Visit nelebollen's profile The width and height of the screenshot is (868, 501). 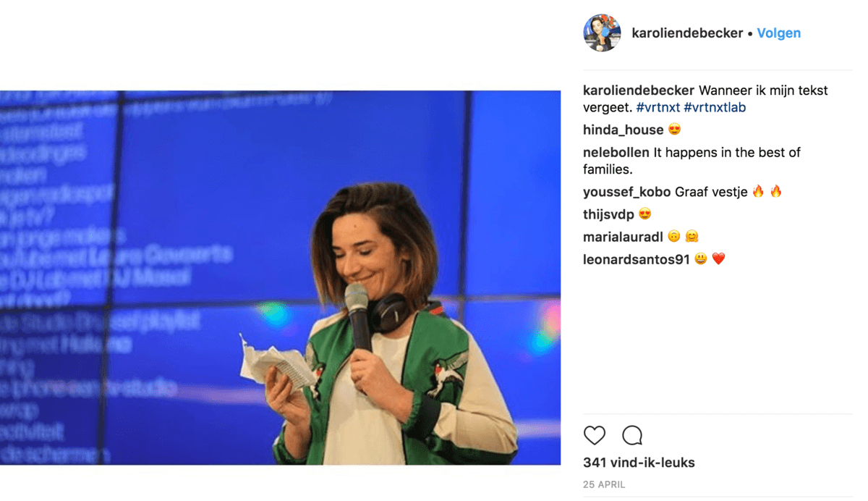click(x=616, y=153)
